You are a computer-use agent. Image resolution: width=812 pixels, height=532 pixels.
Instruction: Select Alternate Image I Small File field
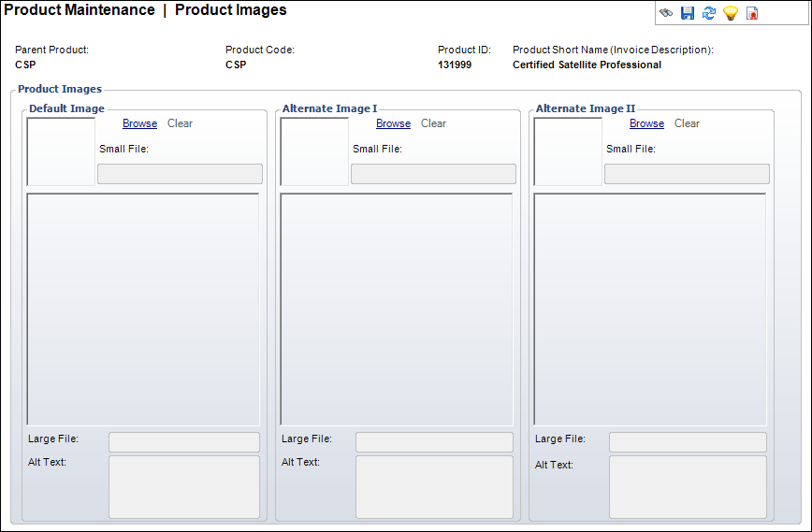tap(433, 174)
